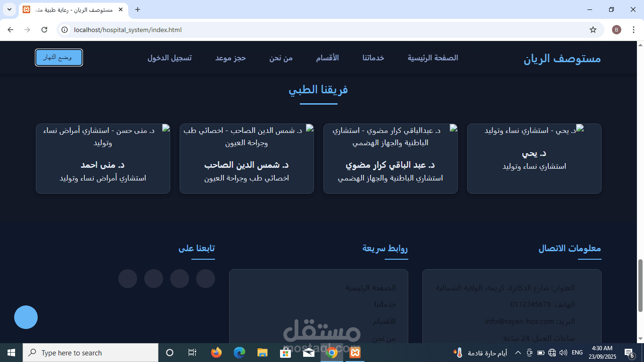Click the email info@rayan-hos.com
644x362 pixels.
tap(520, 321)
